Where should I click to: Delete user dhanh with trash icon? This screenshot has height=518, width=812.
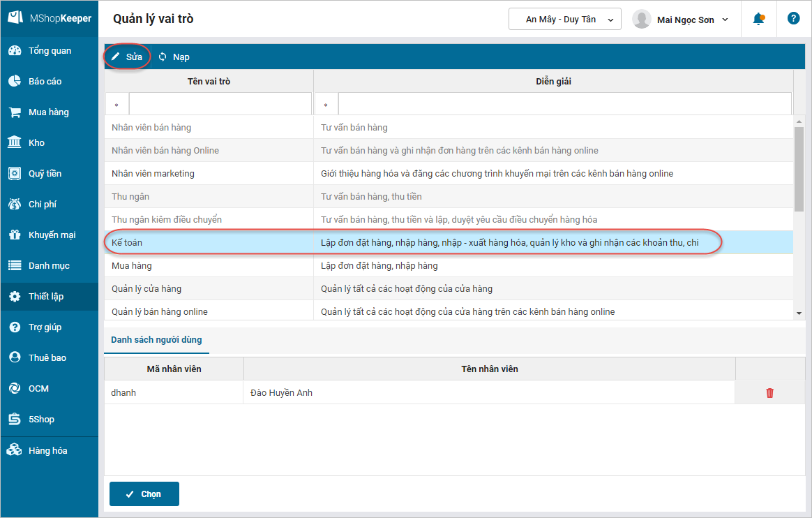[x=769, y=393]
